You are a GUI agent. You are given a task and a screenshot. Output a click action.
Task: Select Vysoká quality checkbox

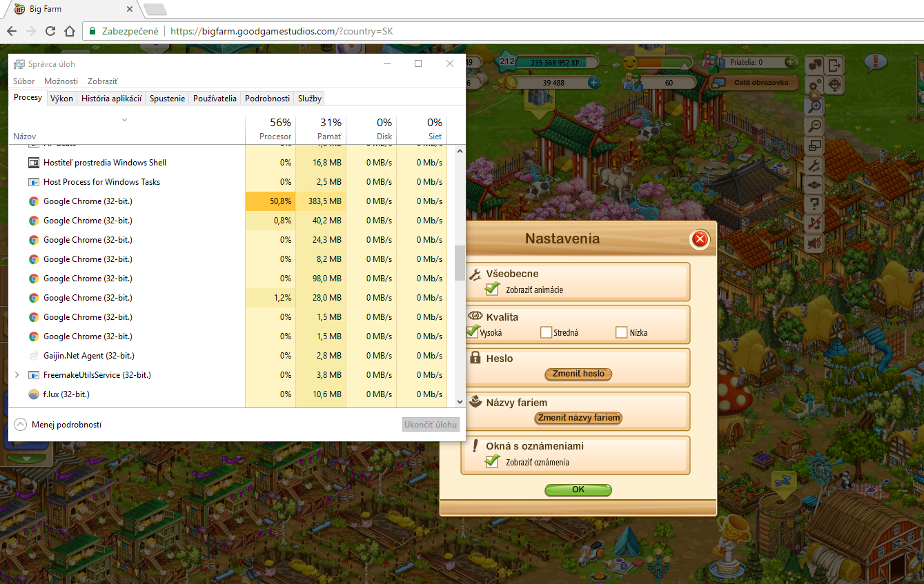[x=473, y=332]
